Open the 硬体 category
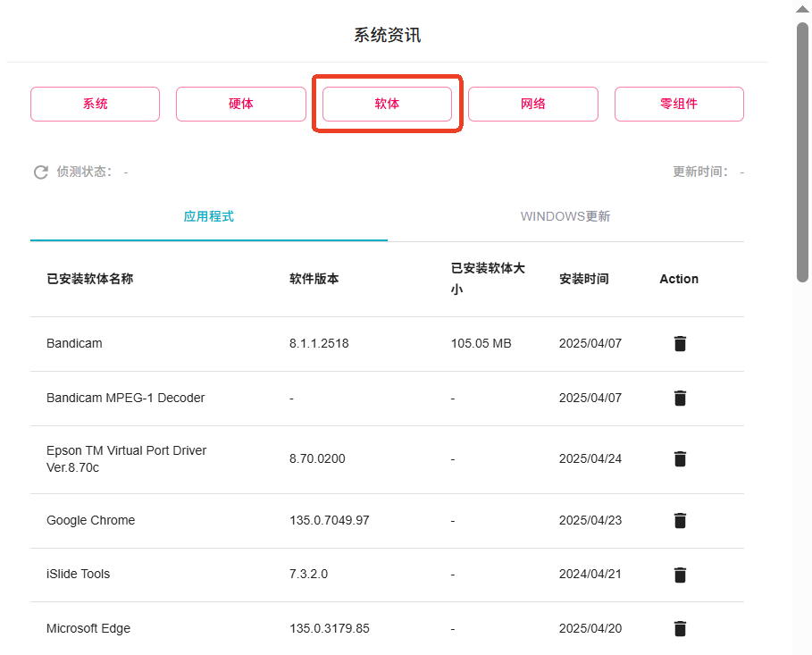The height and width of the screenshot is (655, 812). point(241,105)
